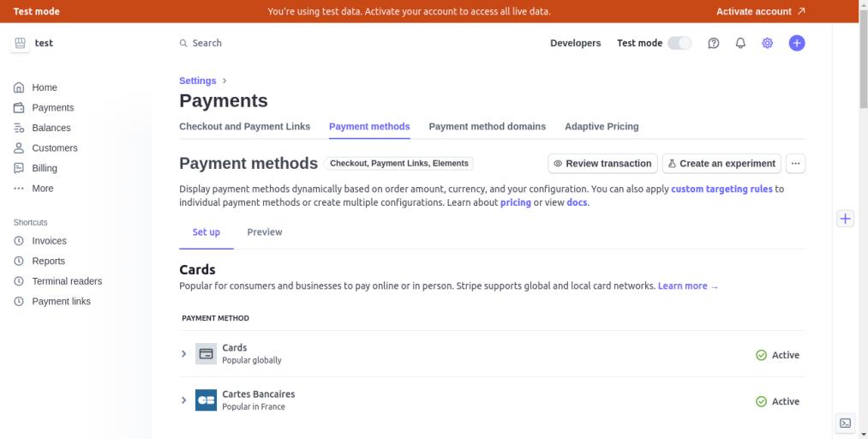Click the blue plus create button
This screenshot has height=439, width=868.
point(797,43)
